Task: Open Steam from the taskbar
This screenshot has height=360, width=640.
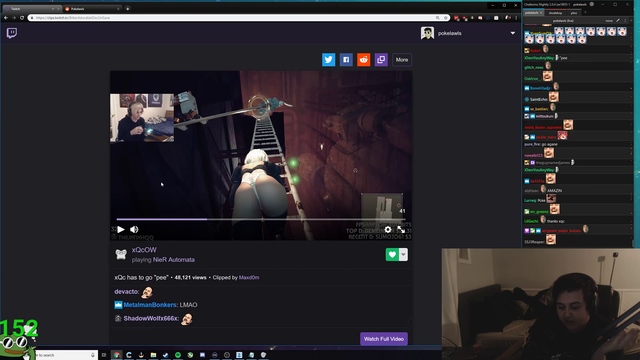Action: coord(166,355)
